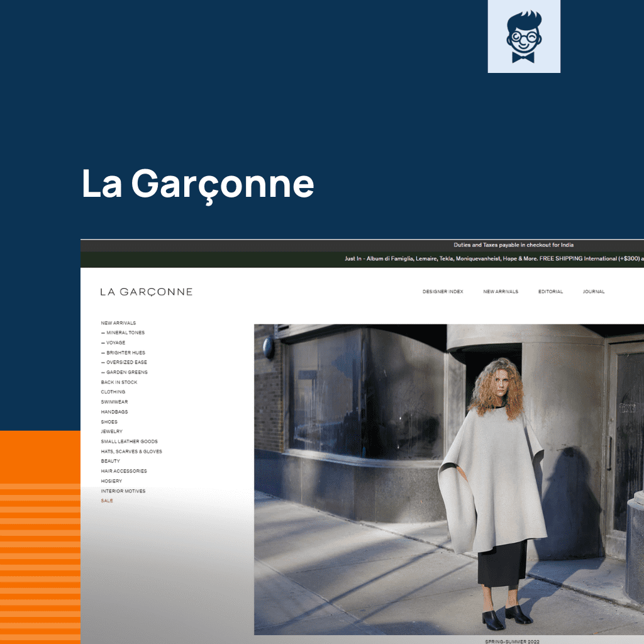Browse the Hosiery category

[x=111, y=481]
